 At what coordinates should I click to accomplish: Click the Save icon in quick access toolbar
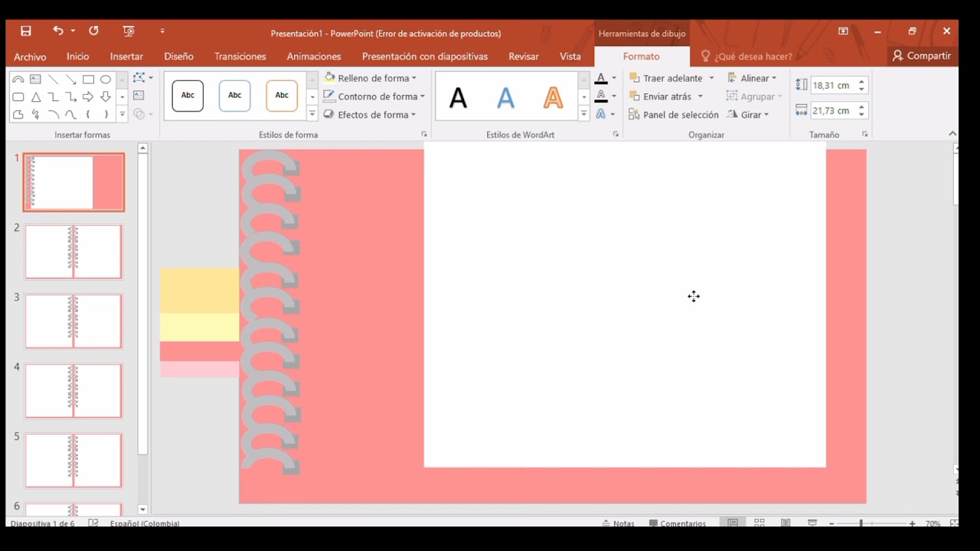point(26,31)
